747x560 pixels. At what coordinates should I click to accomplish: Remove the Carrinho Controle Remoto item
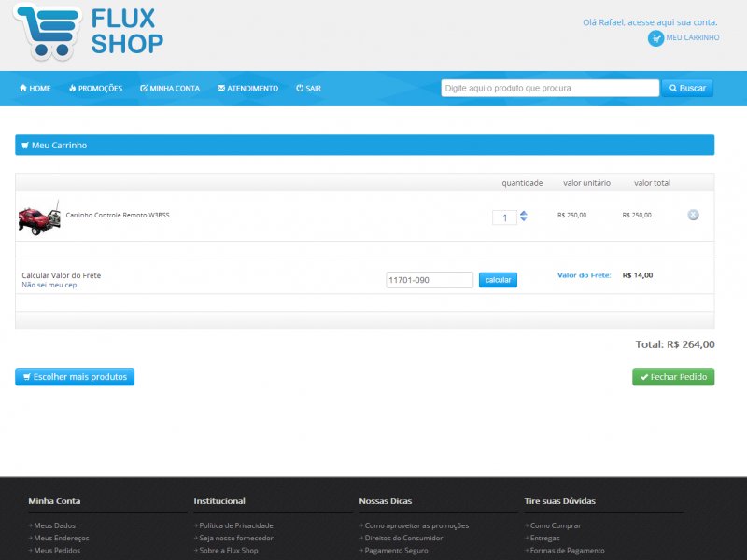(x=693, y=215)
